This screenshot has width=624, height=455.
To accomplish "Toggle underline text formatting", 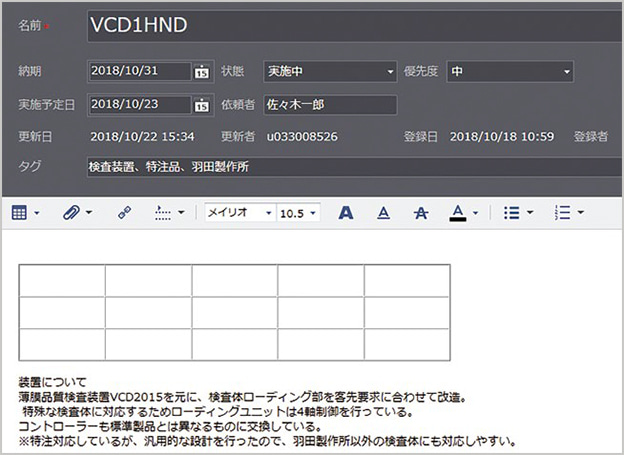I will click(x=382, y=213).
